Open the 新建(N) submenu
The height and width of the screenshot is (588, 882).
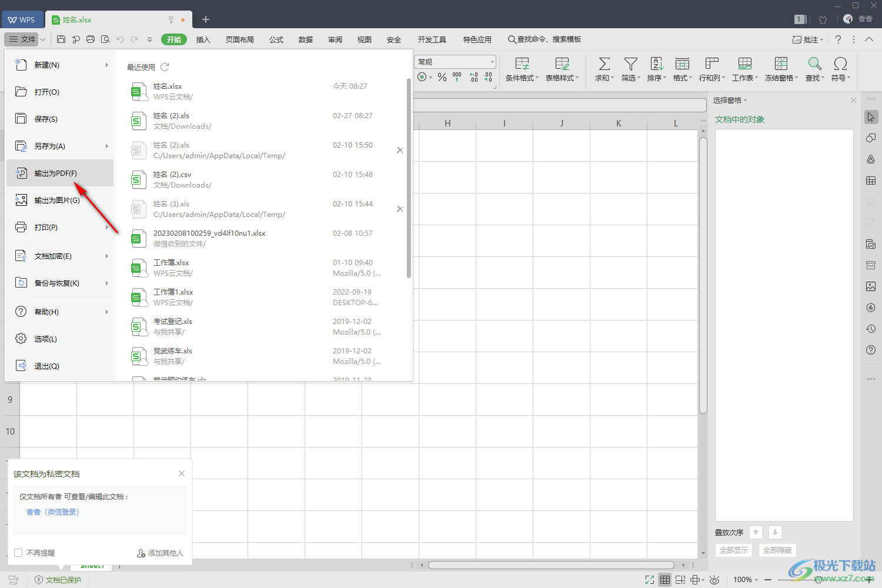click(x=59, y=65)
